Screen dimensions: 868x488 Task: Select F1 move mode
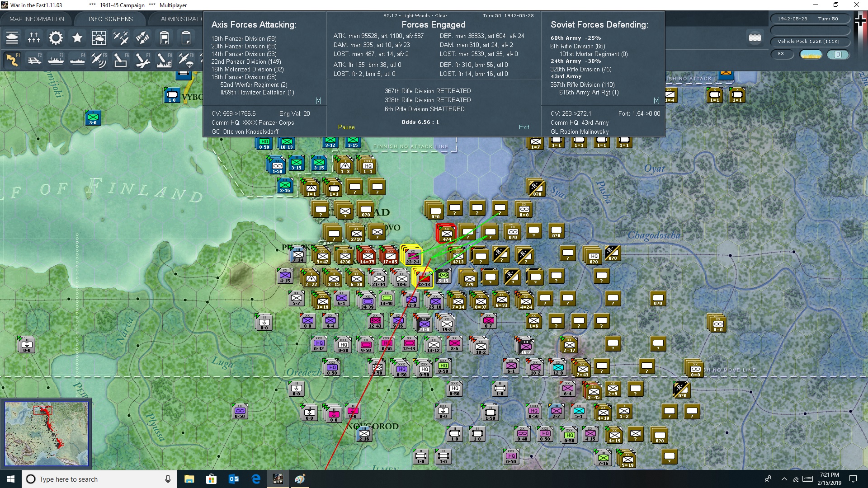[12, 60]
